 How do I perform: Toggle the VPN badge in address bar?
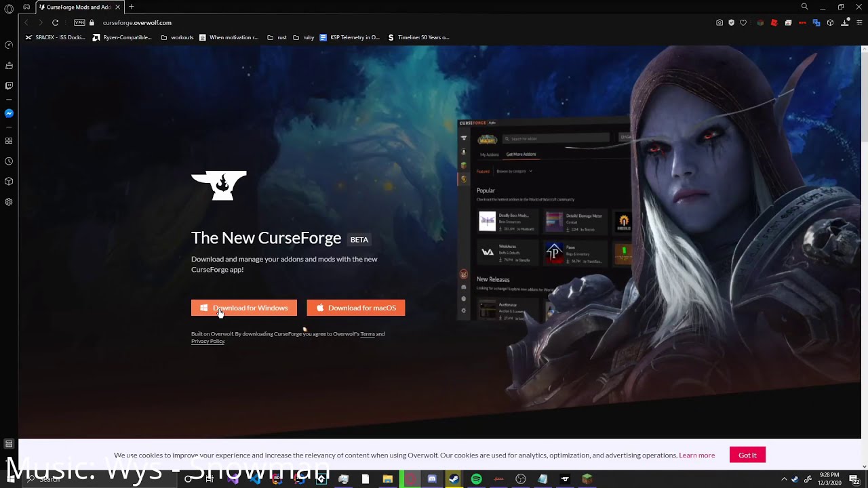coord(79,22)
